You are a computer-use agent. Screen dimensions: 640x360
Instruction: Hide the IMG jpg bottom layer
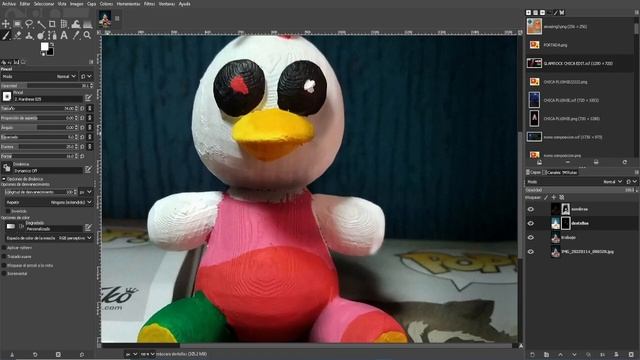(531, 252)
